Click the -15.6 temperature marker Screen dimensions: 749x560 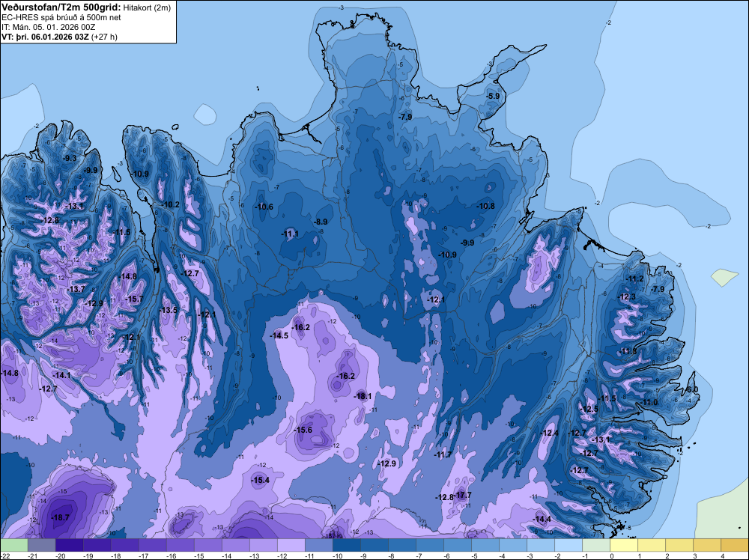click(x=303, y=430)
